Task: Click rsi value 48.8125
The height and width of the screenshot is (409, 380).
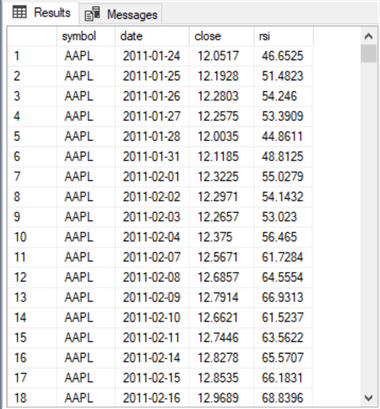Action: (x=283, y=156)
